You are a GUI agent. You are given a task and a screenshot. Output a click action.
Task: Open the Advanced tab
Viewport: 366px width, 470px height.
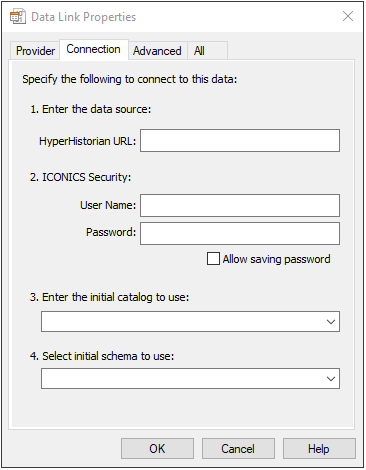pos(157,51)
